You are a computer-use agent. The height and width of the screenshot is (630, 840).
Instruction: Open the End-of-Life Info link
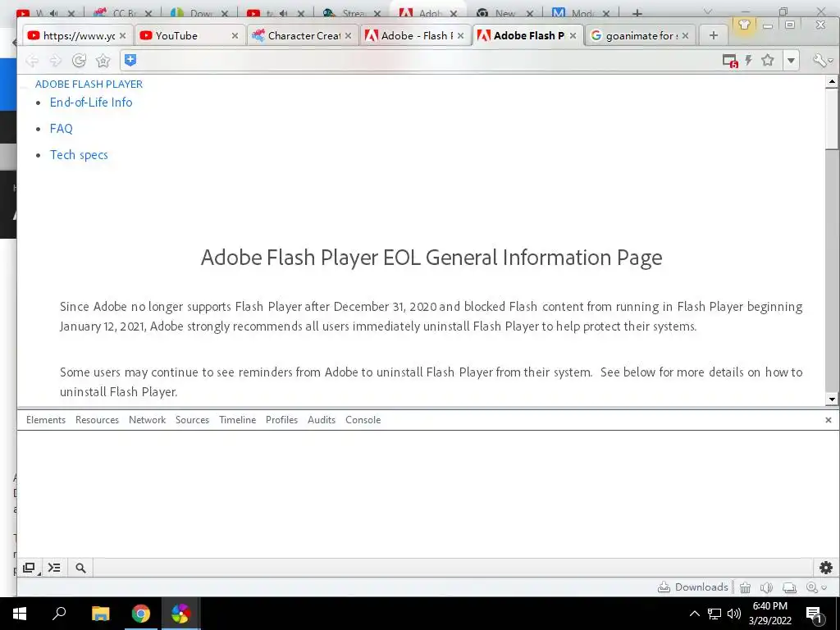tap(91, 103)
